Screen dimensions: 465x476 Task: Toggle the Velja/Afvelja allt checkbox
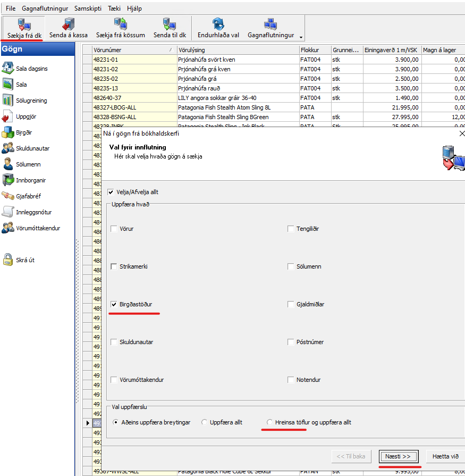[111, 192]
